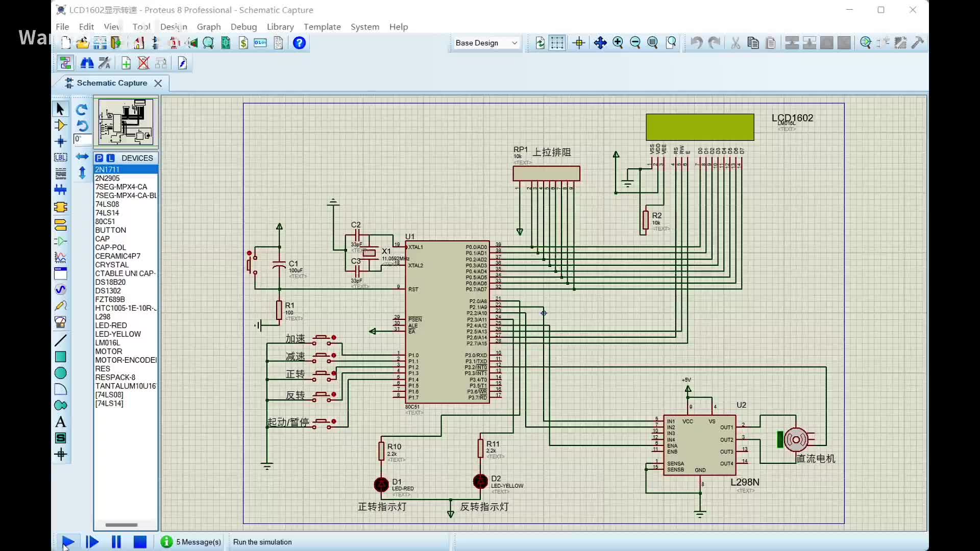Select L298 in the devices list

click(x=126, y=317)
